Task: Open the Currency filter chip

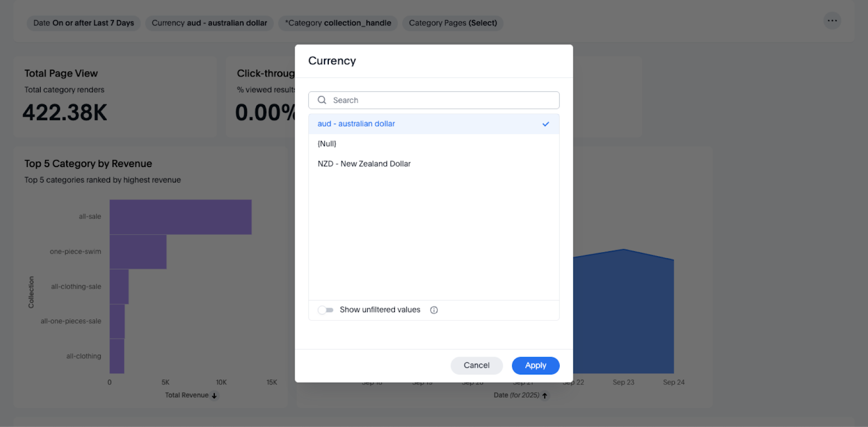Action: [x=209, y=23]
